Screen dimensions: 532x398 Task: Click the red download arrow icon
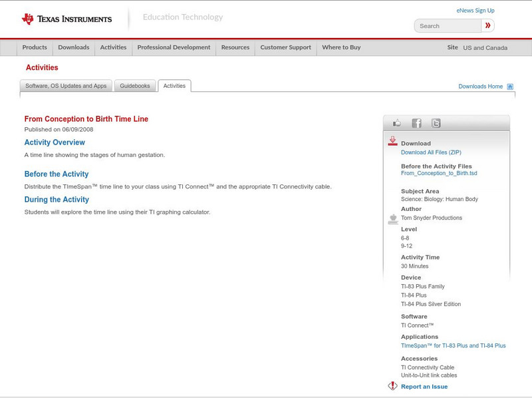pyautogui.click(x=393, y=141)
